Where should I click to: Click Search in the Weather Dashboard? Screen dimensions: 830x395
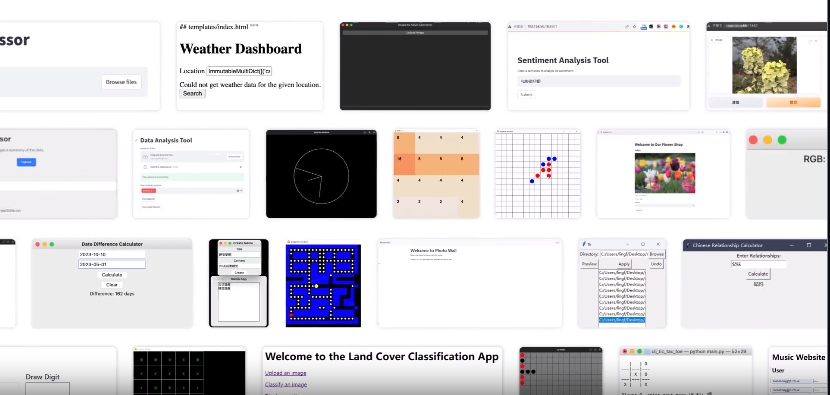point(192,94)
